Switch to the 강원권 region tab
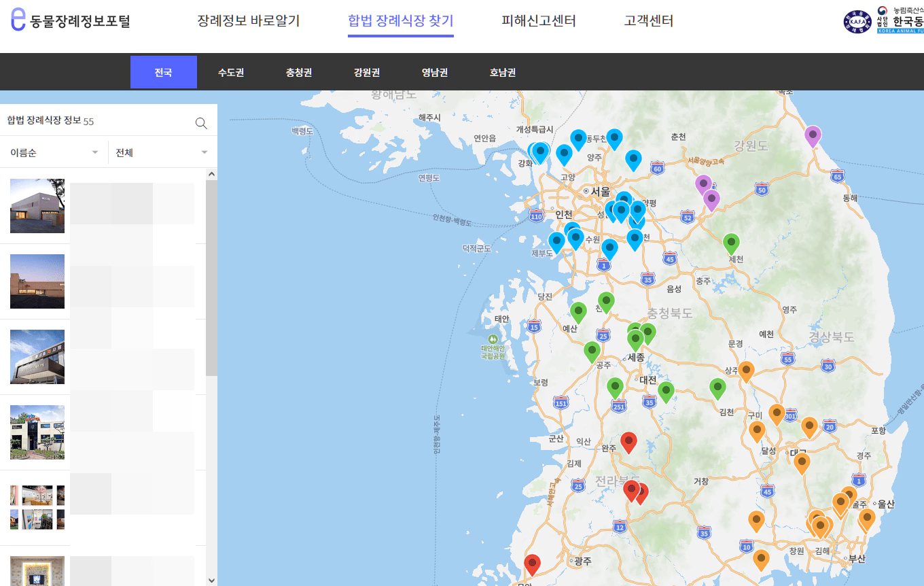Image resolution: width=924 pixels, height=586 pixels. pos(367,72)
